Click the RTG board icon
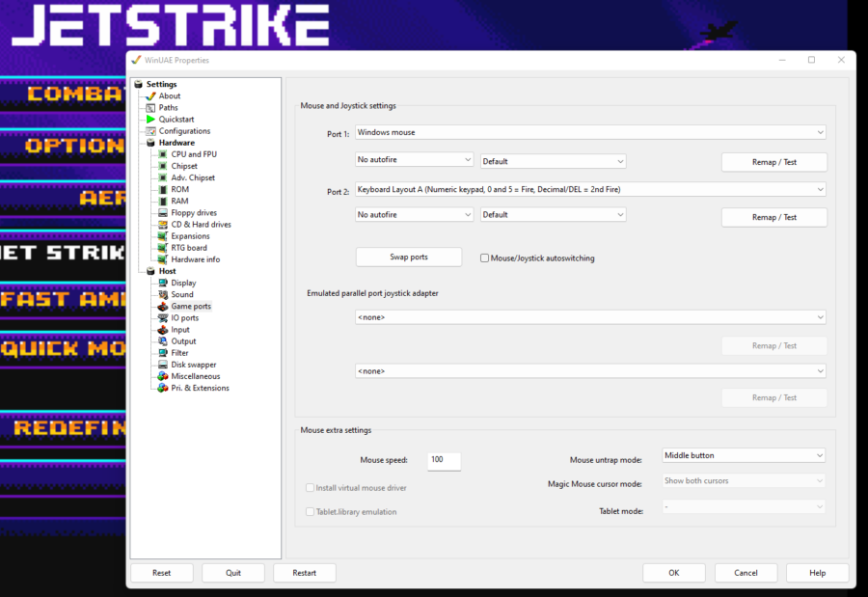Screen dimensions: 868x597 pos(163,248)
